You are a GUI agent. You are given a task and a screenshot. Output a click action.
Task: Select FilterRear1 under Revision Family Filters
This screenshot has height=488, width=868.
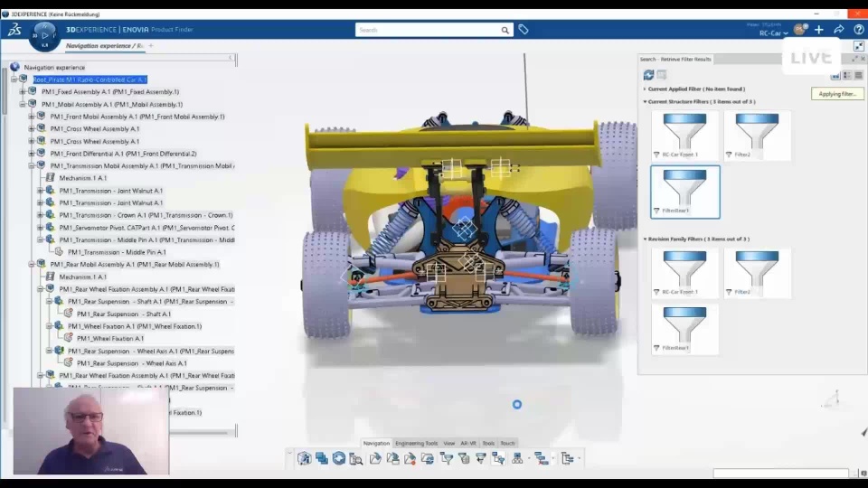click(x=684, y=329)
